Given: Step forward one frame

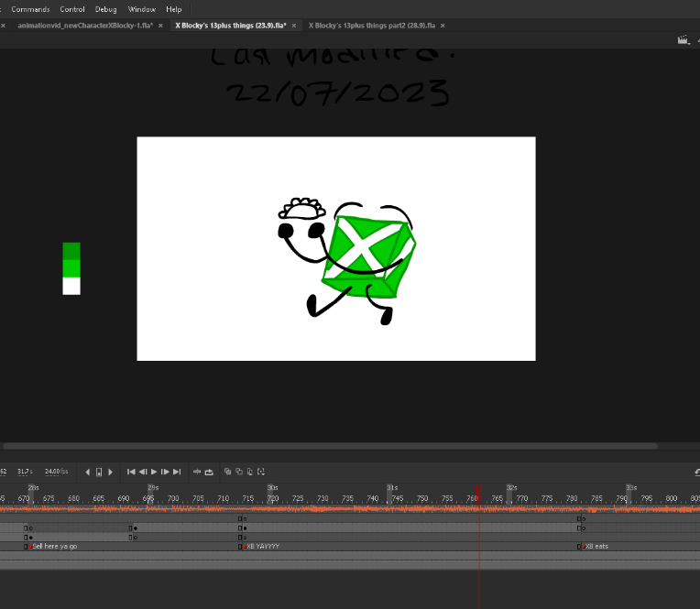Looking at the screenshot, I should tap(165, 472).
